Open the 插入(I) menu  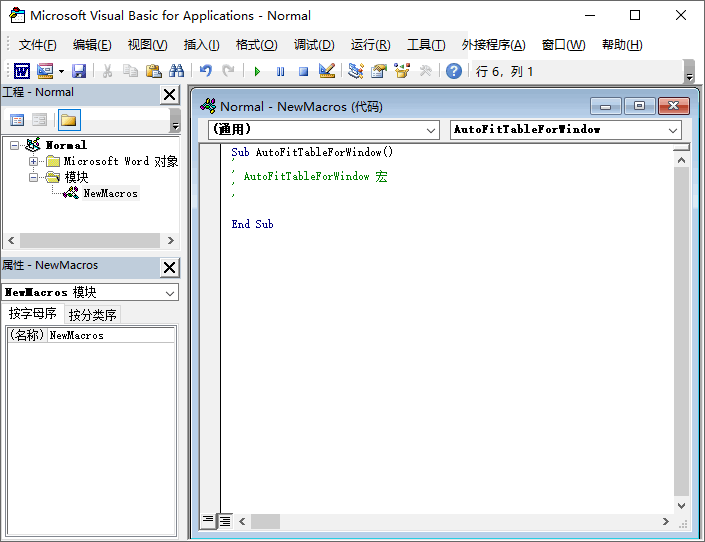(x=201, y=45)
